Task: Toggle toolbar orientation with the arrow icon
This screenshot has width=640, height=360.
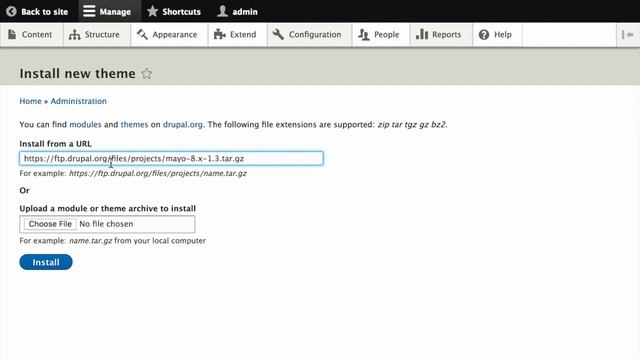Action: click(628, 35)
